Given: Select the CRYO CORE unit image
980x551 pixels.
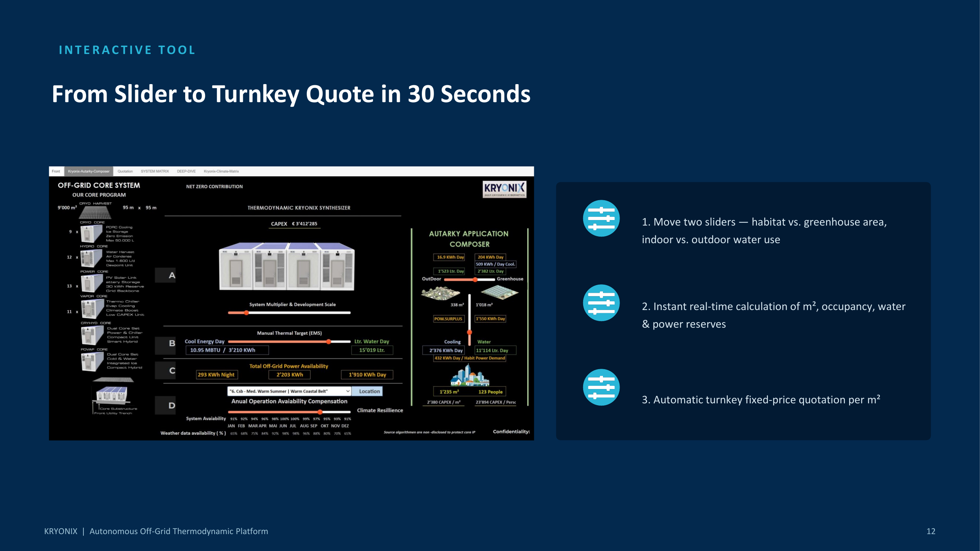Looking at the screenshot, I should click(91, 234).
